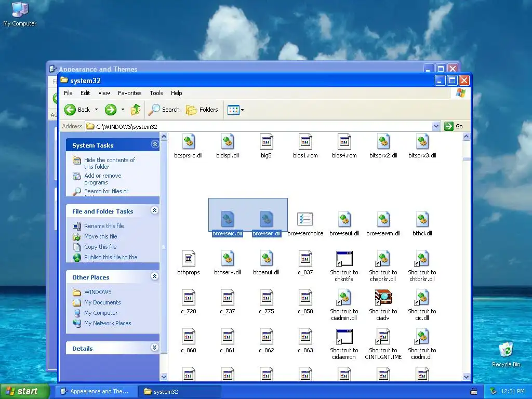Click the green Forward arrow button
The height and width of the screenshot is (399, 532).
click(x=111, y=110)
